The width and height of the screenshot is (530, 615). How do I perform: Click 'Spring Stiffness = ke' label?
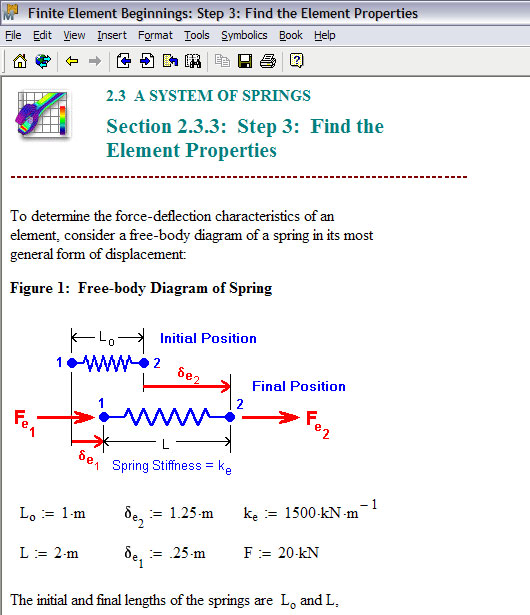[172, 466]
